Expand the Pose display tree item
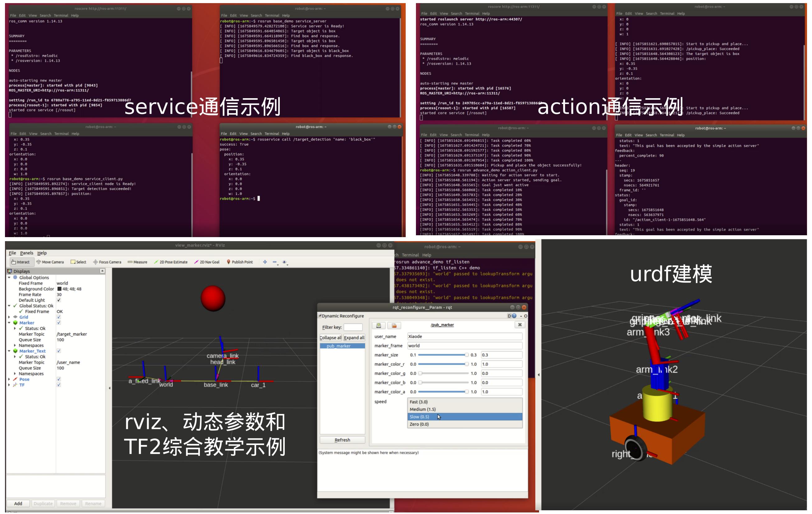 9,379
